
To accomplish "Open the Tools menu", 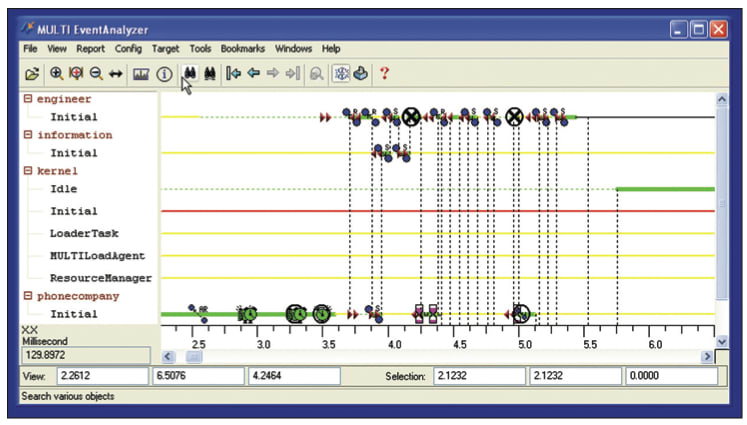I will (x=200, y=49).
